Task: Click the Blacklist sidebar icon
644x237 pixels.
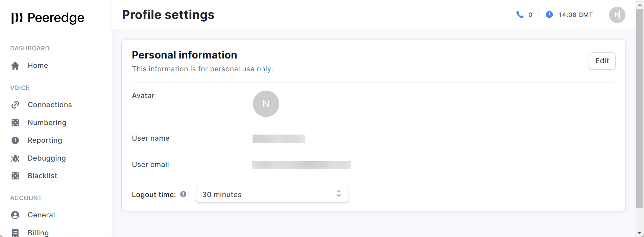Action: (15, 176)
